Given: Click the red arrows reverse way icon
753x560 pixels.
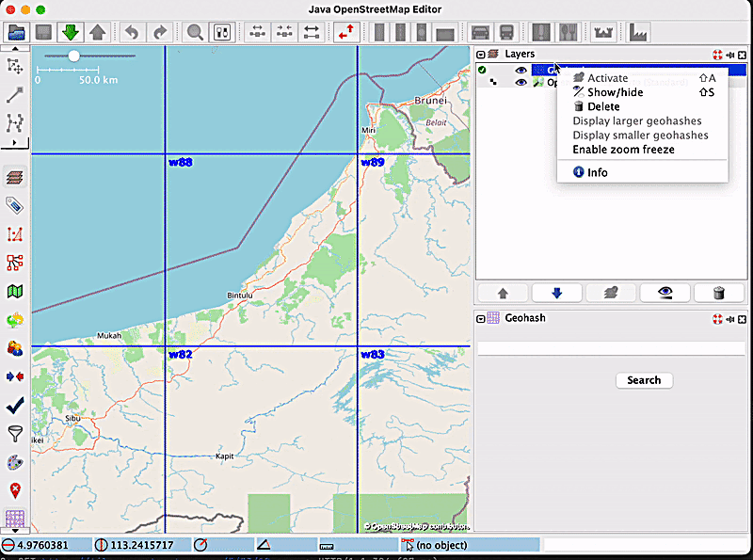Looking at the screenshot, I should [345, 33].
